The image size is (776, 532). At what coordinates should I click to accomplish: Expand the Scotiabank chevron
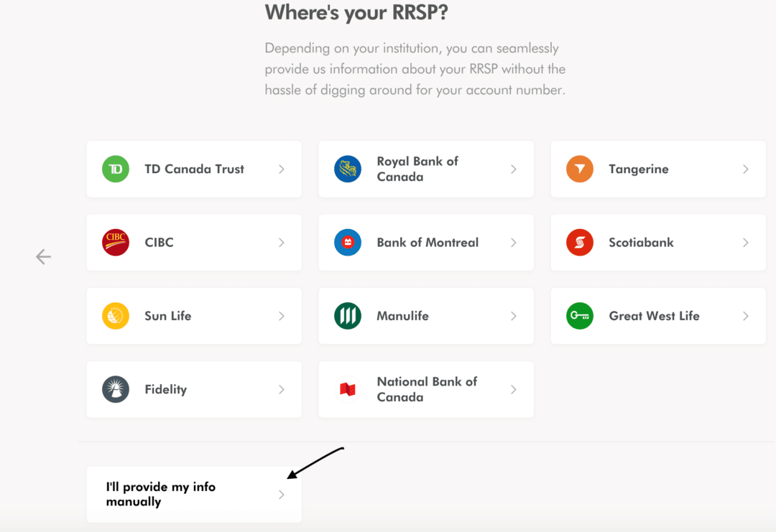(x=745, y=243)
